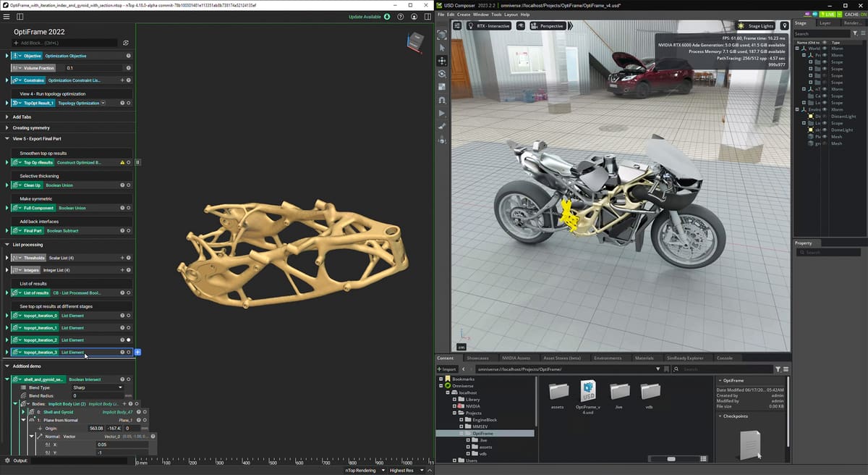Toggle visibility circle for Final Part
This screenshot has width=868, height=475.
[129, 231]
